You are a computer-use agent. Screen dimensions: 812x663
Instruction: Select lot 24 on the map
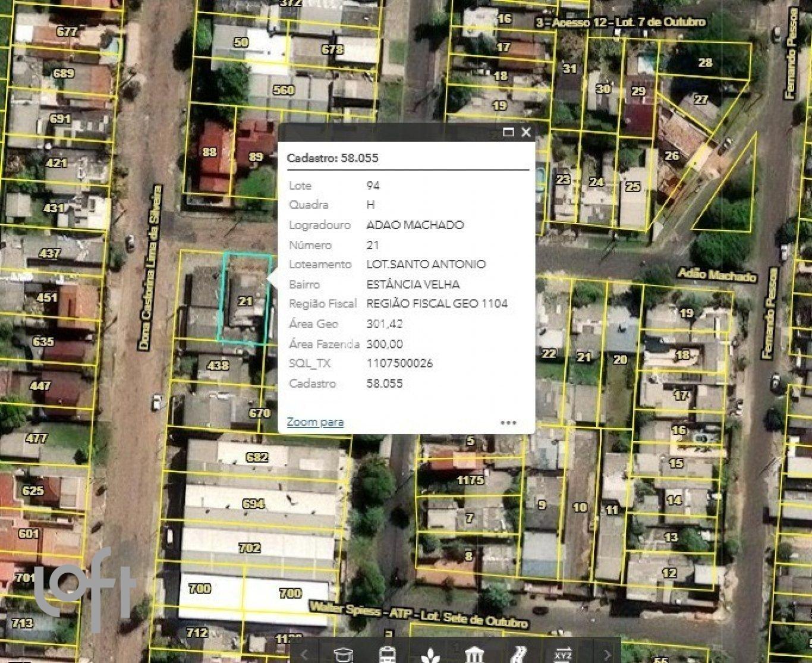(x=596, y=182)
